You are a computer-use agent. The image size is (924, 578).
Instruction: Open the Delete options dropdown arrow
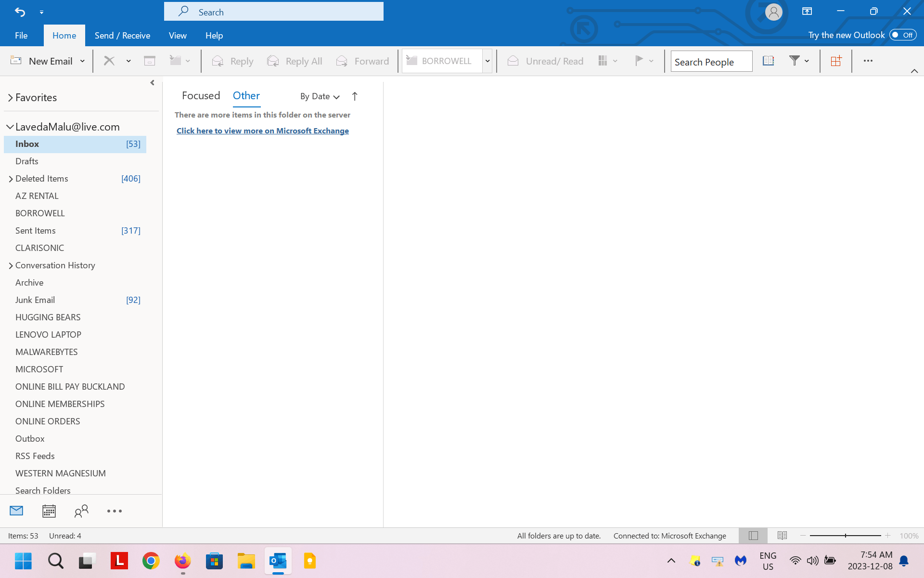coord(128,61)
